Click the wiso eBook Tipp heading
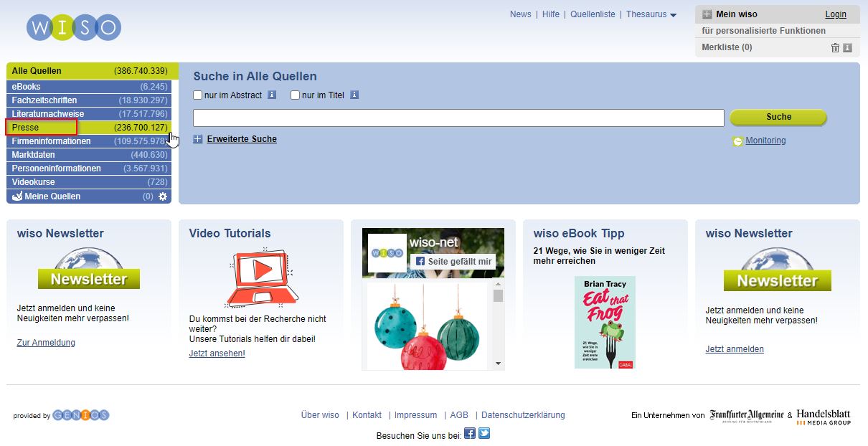The height and width of the screenshot is (446, 868). [579, 233]
